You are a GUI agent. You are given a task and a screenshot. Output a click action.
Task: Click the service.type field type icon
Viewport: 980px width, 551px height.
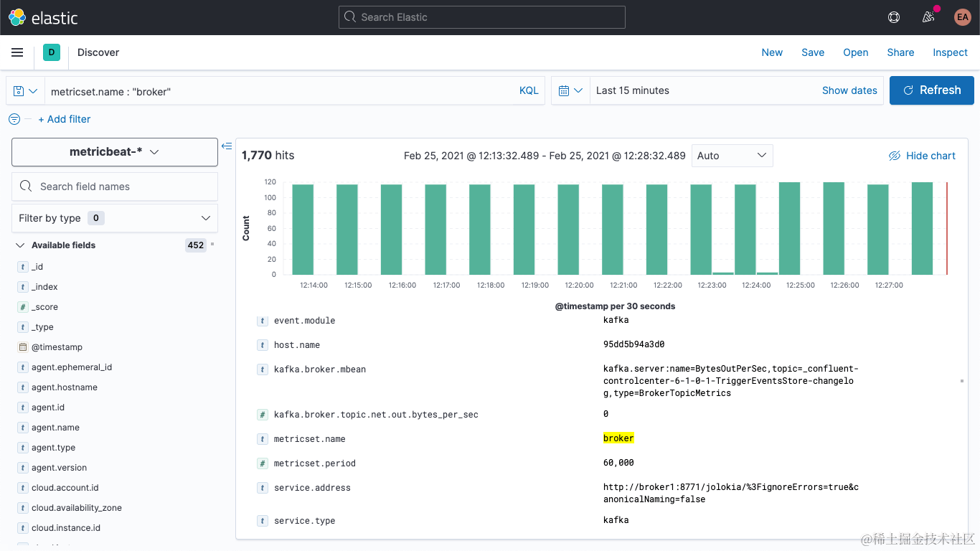(x=263, y=521)
